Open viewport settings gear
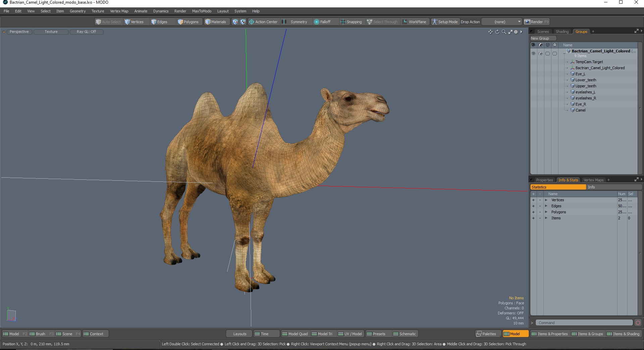This screenshot has height=350, width=644. coord(516,32)
